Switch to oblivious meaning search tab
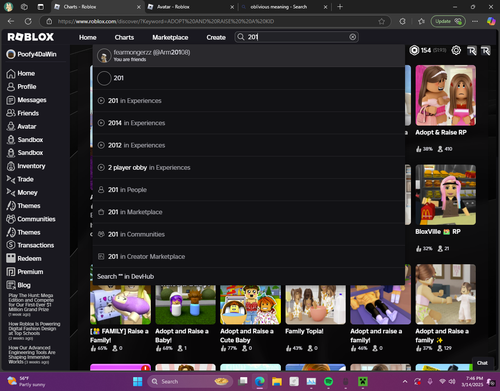This screenshot has height=391, width=500. pyautogui.click(x=284, y=7)
